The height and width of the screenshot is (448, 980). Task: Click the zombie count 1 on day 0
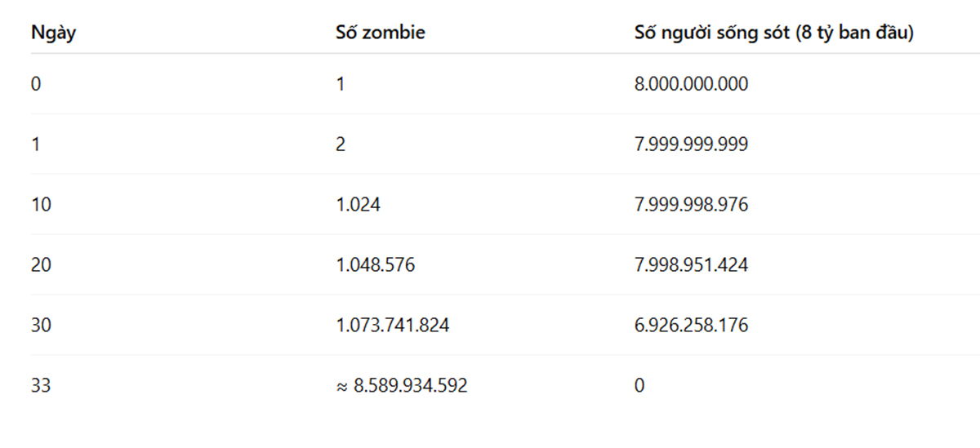[x=341, y=84]
